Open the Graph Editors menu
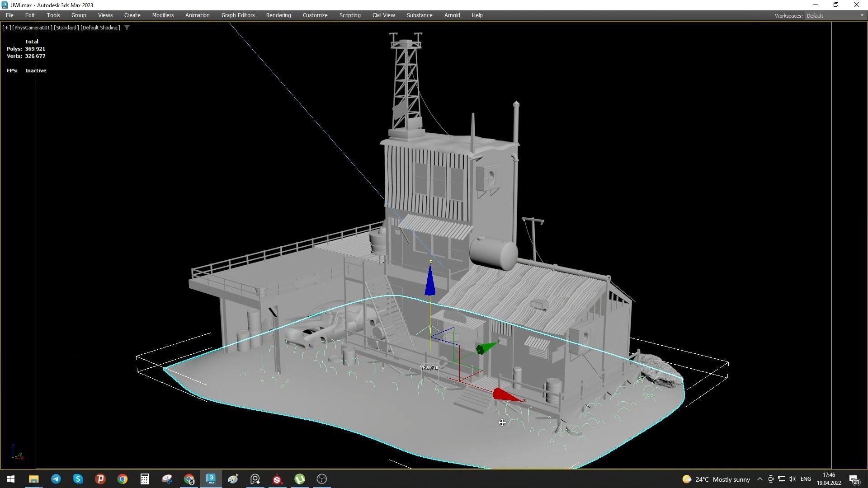The width and height of the screenshot is (868, 488). coord(238,15)
